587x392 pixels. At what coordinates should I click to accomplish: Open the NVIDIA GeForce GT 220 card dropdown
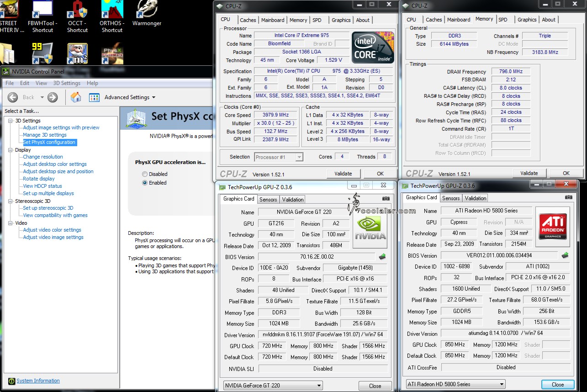coord(273,385)
